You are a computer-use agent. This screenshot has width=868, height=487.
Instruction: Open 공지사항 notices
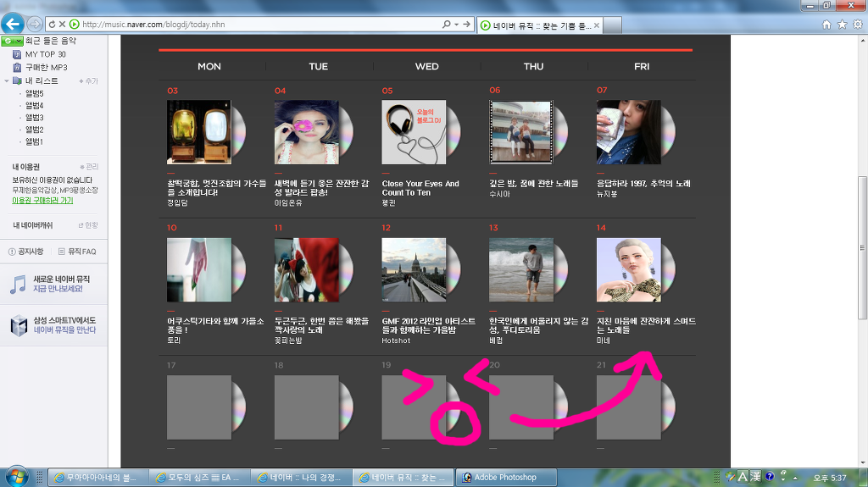tap(26, 252)
